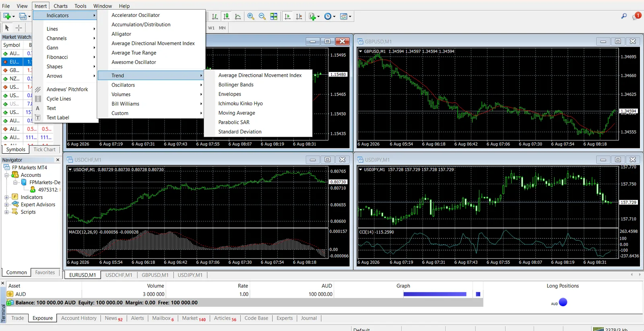Choose Bollinger Bands from Trend submenu

click(236, 84)
